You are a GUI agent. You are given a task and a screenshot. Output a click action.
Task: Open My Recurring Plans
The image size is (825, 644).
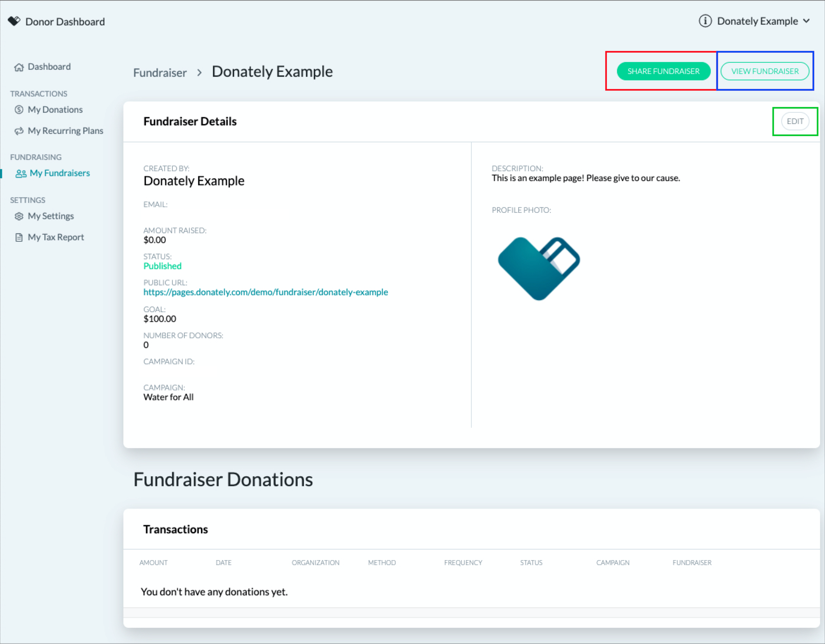tap(65, 131)
